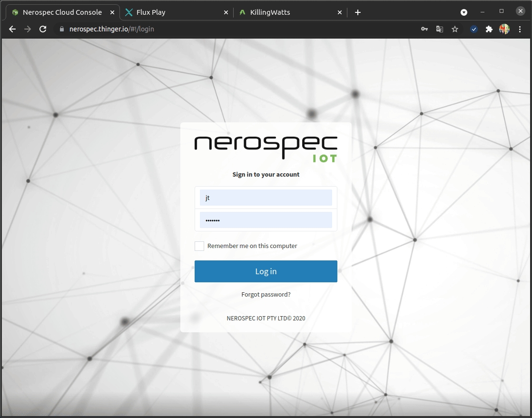Click the browser back arrow icon

[x=12, y=29]
